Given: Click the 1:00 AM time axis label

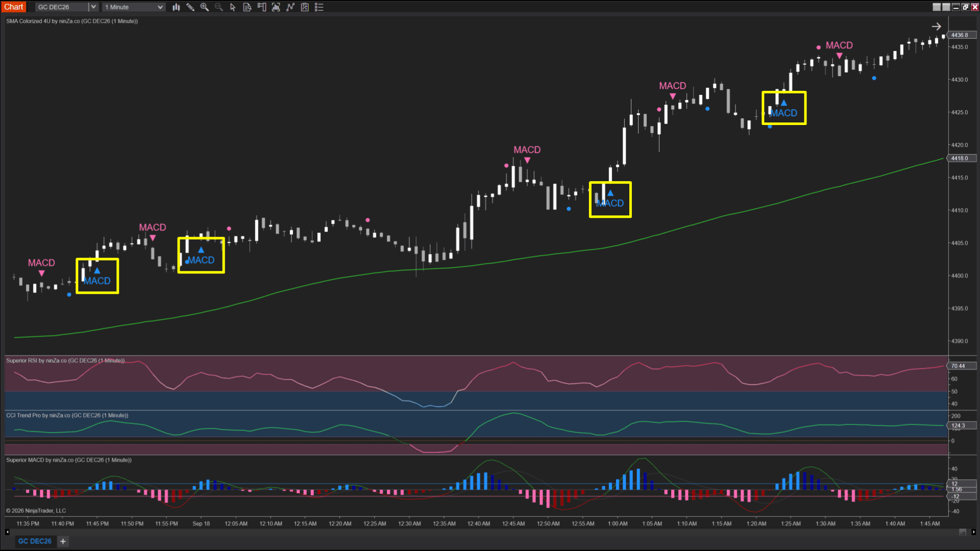Looking at the screenshot, I should click(618, 524).
